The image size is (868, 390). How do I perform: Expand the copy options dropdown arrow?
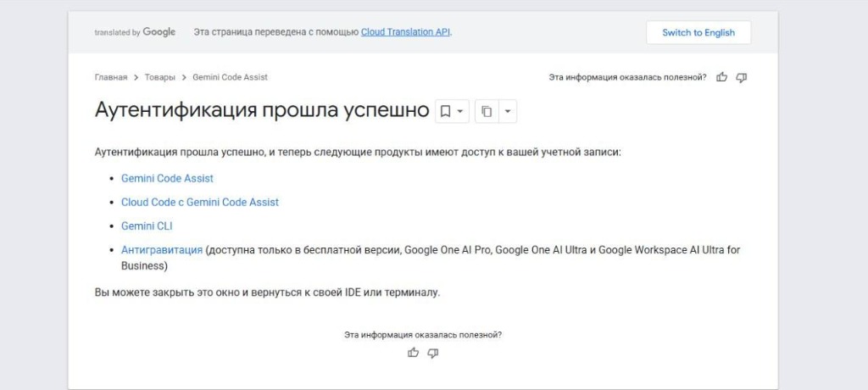tap(508, 111)
